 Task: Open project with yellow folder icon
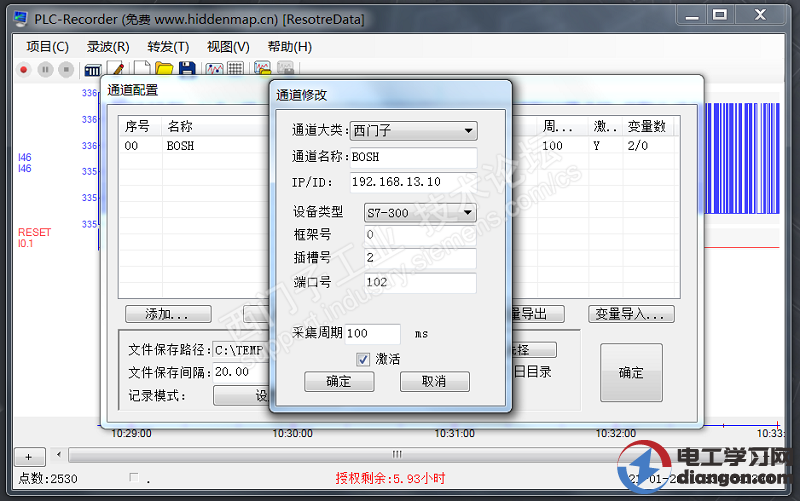[164, 68]
